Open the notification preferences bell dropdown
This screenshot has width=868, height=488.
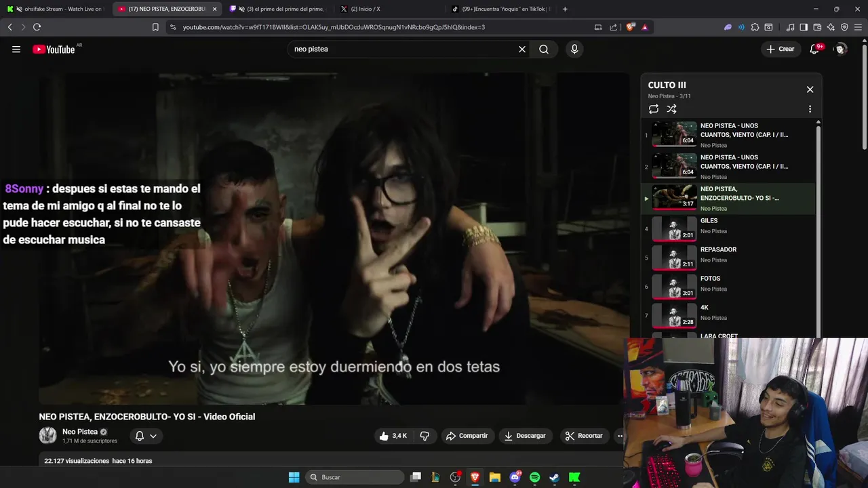[146, 436]
